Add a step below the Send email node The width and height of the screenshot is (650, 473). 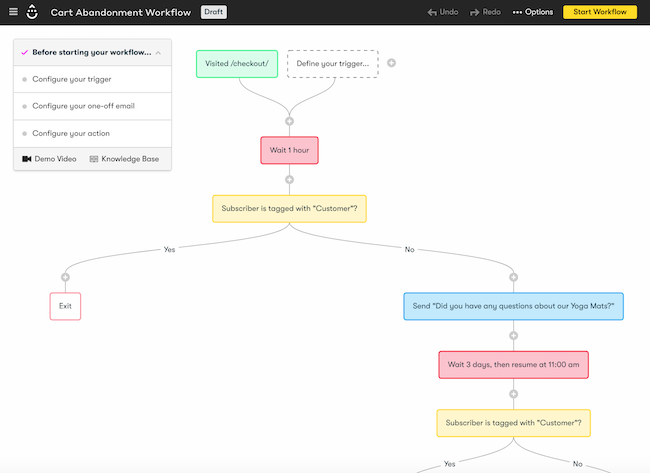tap(513, 335)
